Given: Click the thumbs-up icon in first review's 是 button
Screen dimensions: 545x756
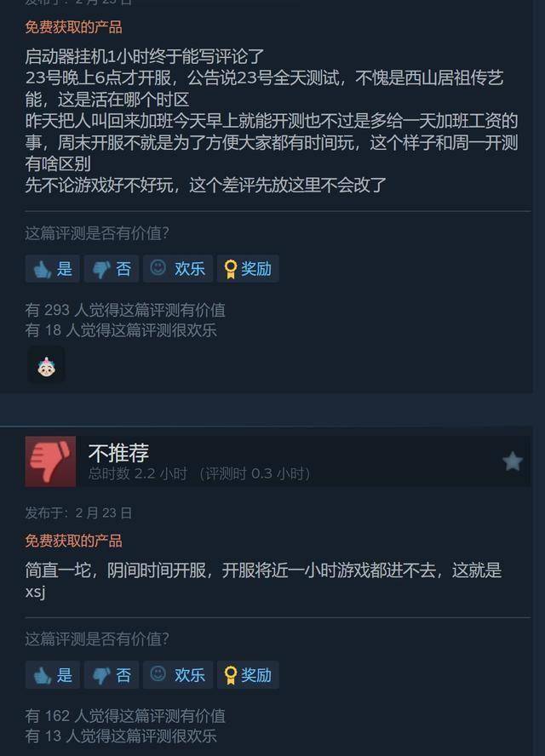Looking at the screenshot, I should [x=42, y=269].
